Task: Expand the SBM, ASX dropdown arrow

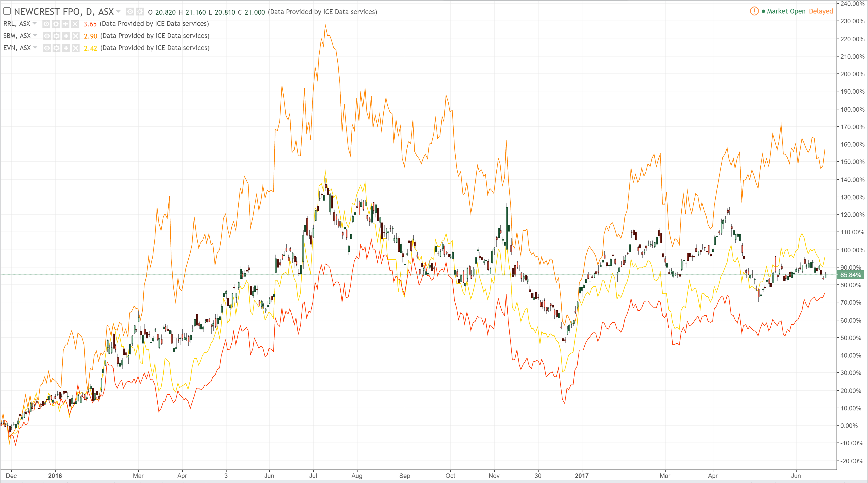Action: (35, 36)
